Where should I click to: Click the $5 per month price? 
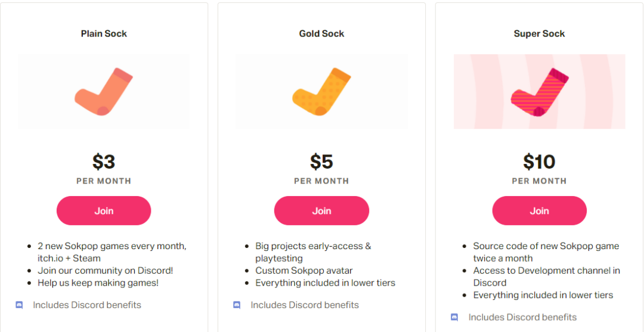pyautogui.click(x=321, y=162)
